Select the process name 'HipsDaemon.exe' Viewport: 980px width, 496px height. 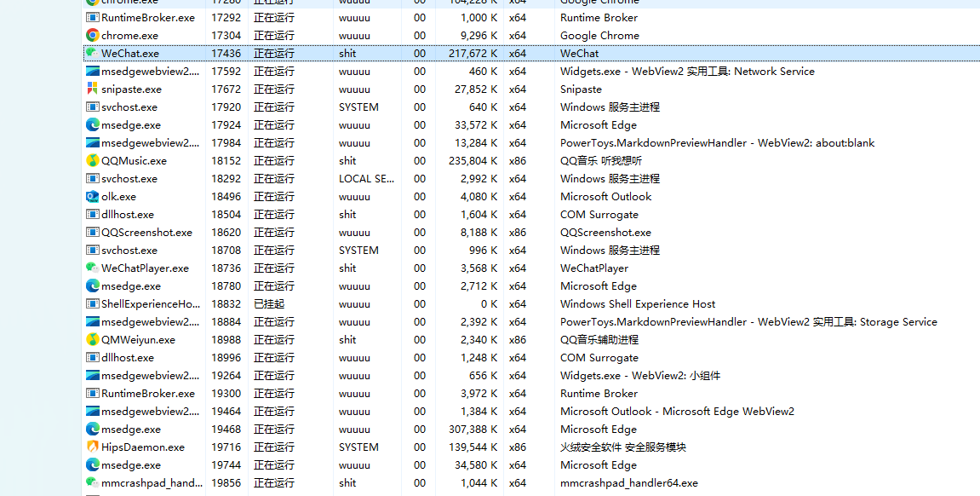(143, 447)
